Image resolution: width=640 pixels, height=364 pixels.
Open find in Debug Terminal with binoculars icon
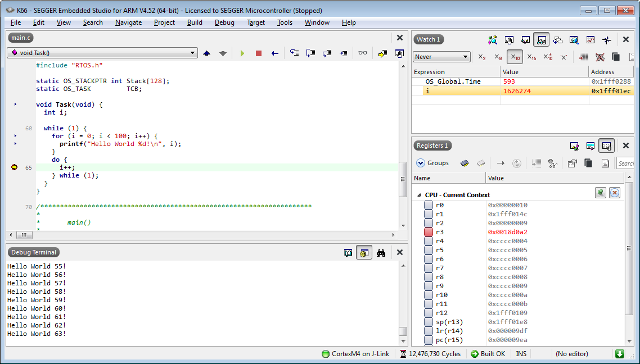[x=381, y=252]
